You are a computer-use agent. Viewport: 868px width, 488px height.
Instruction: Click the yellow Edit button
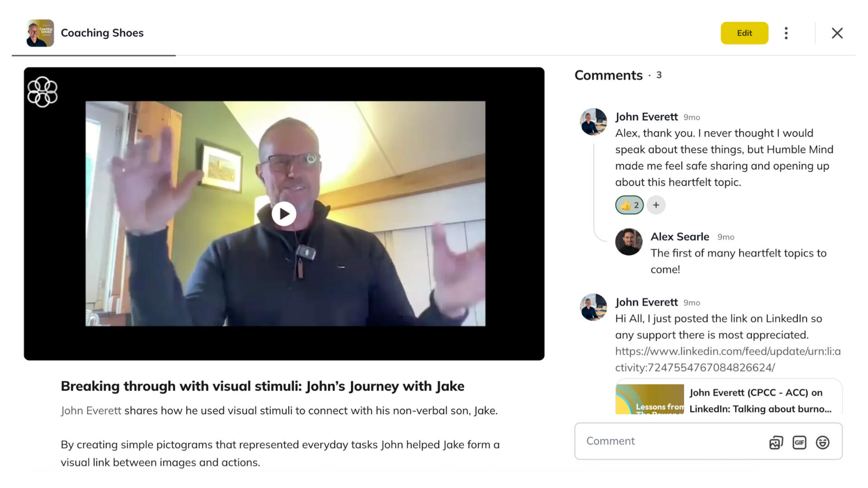point(744,33)
